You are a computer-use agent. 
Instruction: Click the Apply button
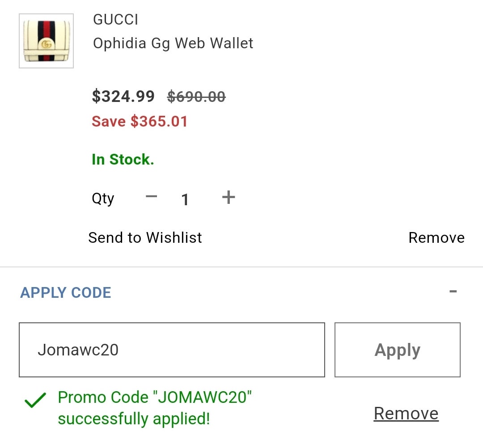coord(398,350)
